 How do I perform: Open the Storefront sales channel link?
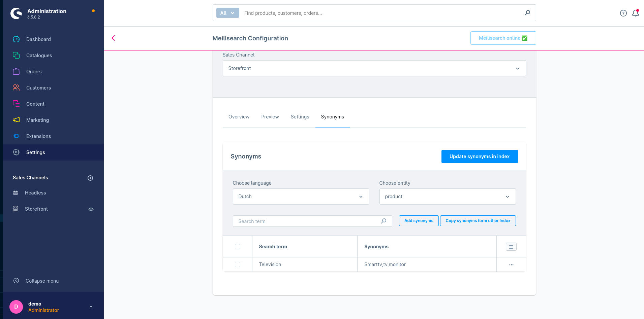point(36,209)
